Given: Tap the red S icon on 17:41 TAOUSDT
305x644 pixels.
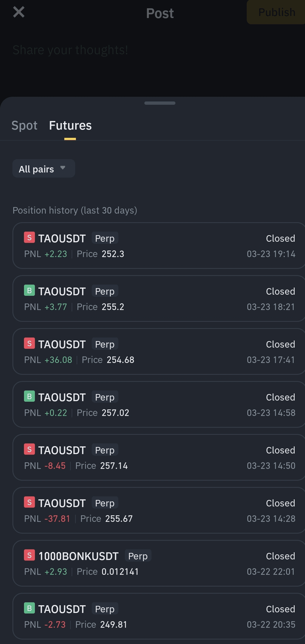Looking at the screenshot, I should [29, 343].
